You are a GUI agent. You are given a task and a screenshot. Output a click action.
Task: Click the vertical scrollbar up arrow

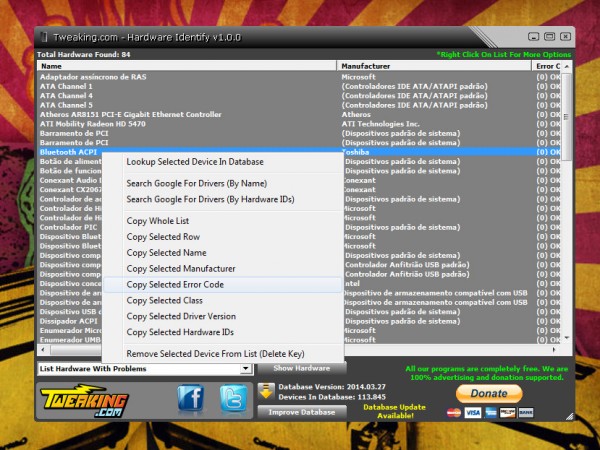tap(567, 66)
